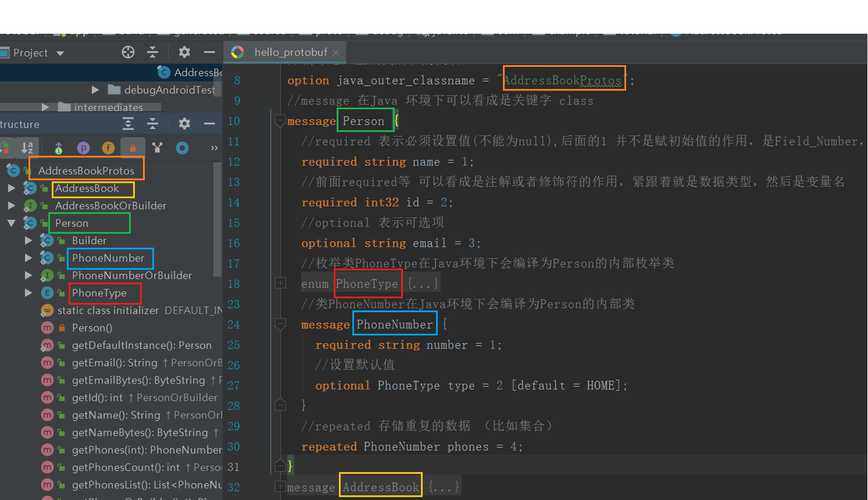The image size is (868, 500).
Task: Toggle show fields filter
Action: click(x=108, y=148)
